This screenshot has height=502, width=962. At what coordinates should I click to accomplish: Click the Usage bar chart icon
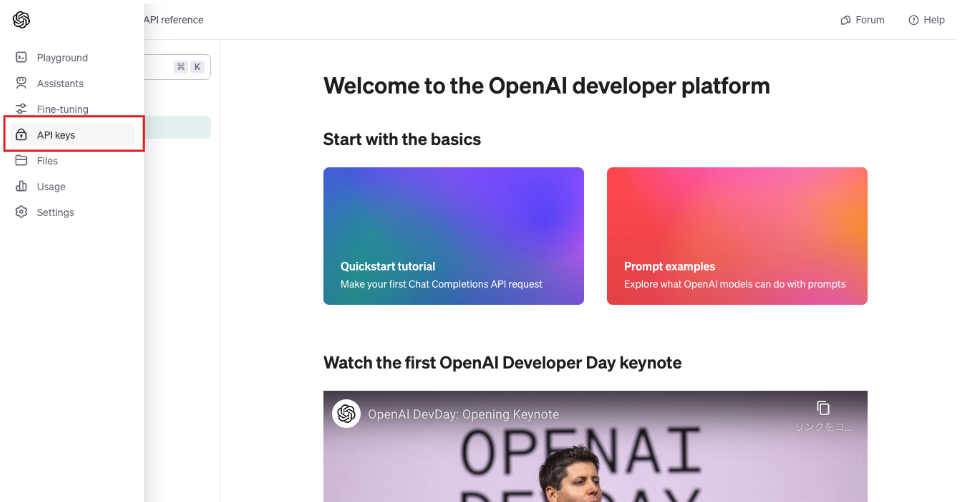[21, 186]
